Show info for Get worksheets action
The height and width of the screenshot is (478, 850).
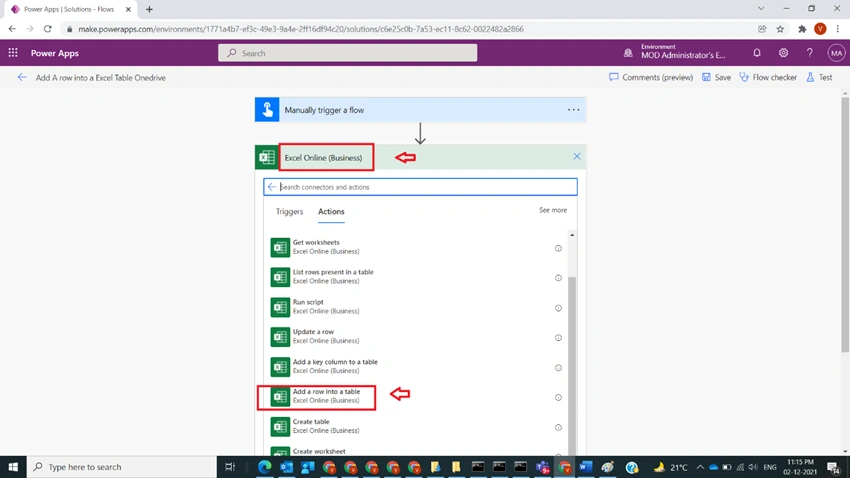click(558, 248)
